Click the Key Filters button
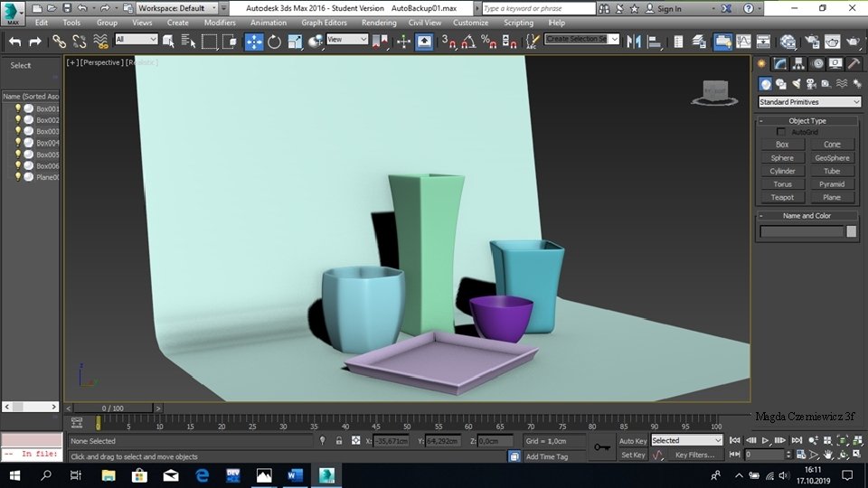 (x=693, y=455)
